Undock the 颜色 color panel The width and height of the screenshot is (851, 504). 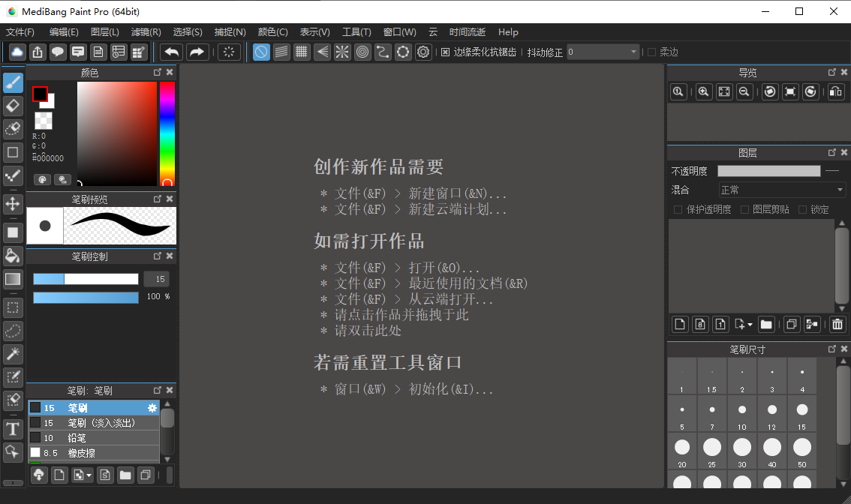point(158,72)
